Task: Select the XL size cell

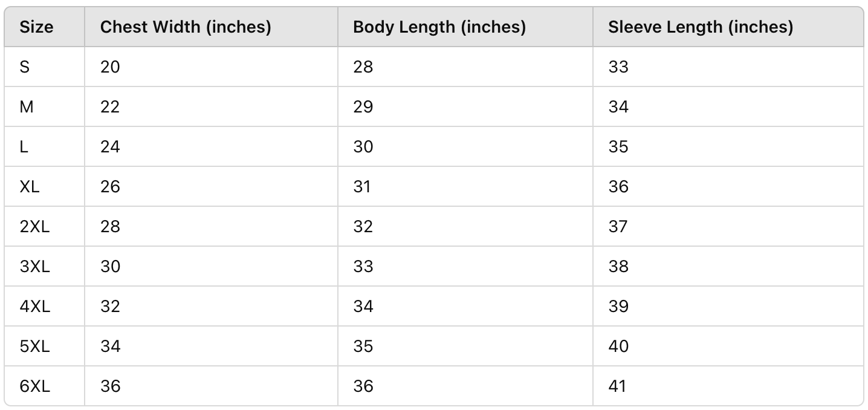Action: click(x=30, y=187)
